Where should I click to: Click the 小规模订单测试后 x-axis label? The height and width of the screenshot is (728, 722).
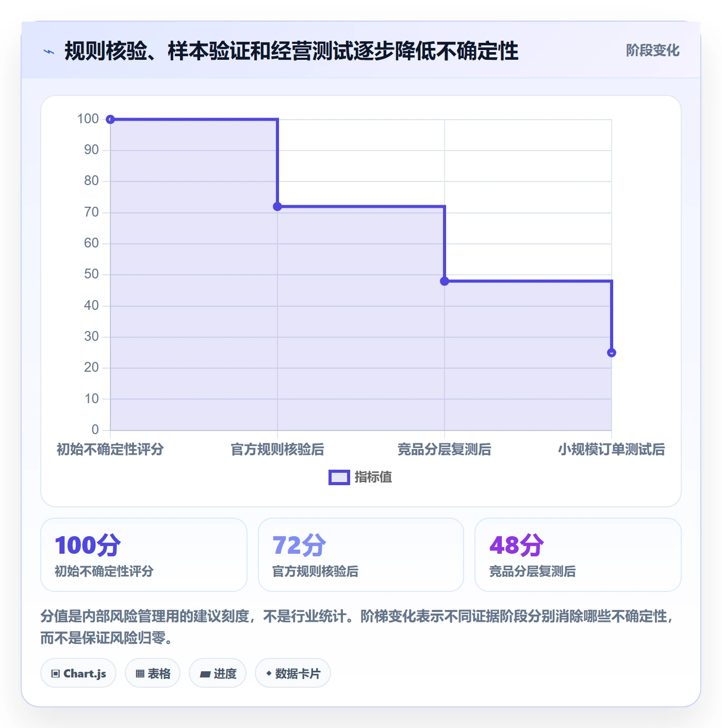coord(612,450)
